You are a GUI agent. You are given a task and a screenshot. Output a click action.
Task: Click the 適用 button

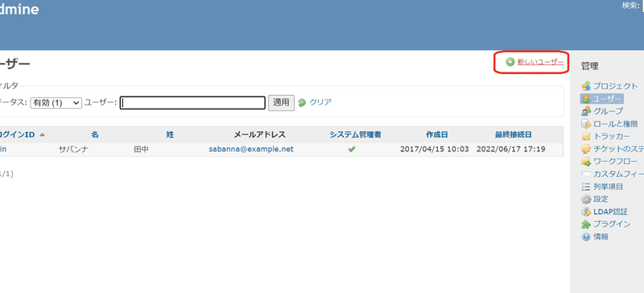point(281,103)
